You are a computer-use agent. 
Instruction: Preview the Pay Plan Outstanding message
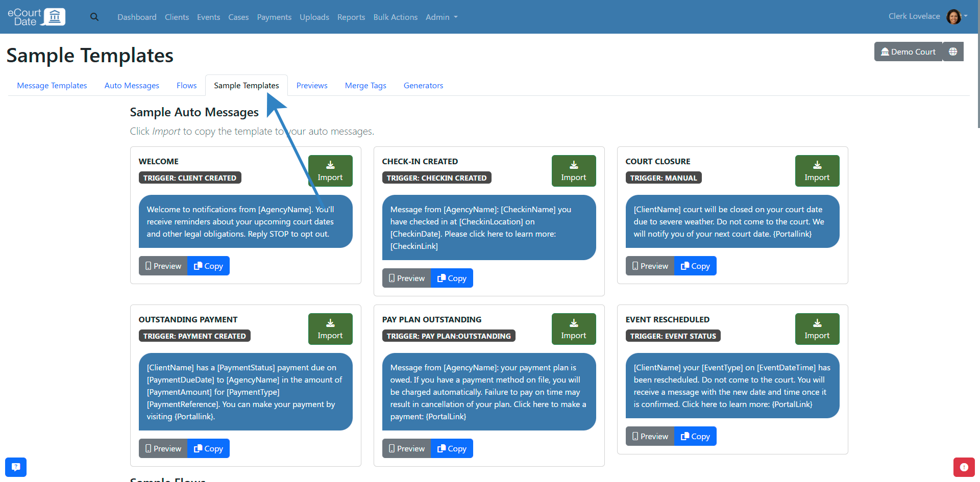tap(407, 448)
